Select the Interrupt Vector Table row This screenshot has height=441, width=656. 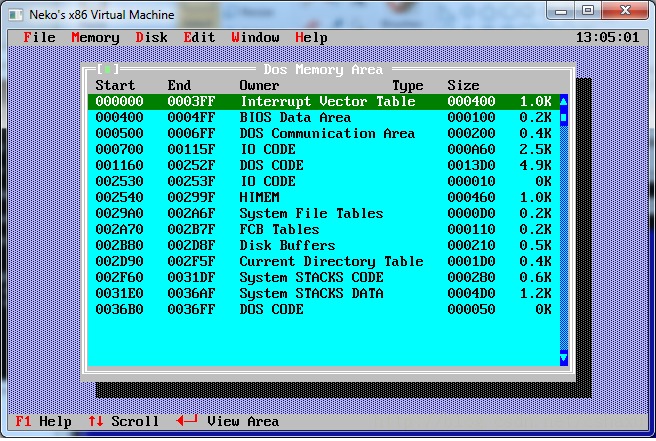(x=323, y=101)
